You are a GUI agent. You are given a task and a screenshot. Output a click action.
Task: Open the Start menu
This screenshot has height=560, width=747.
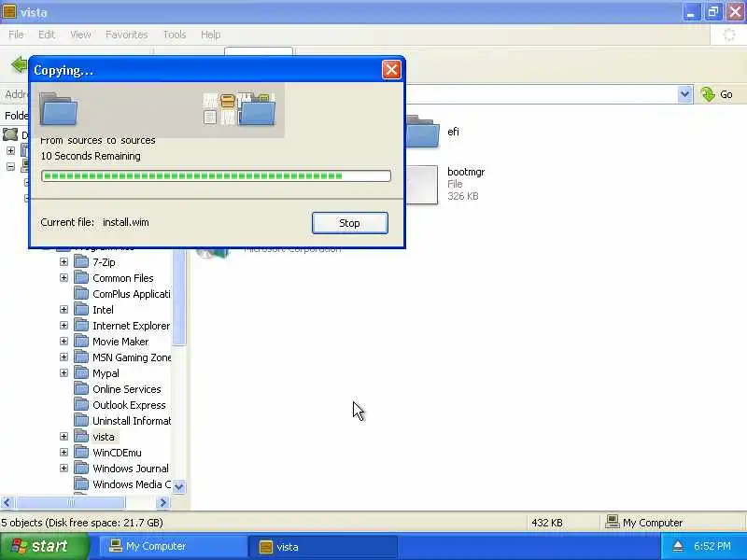coord(44,546)
